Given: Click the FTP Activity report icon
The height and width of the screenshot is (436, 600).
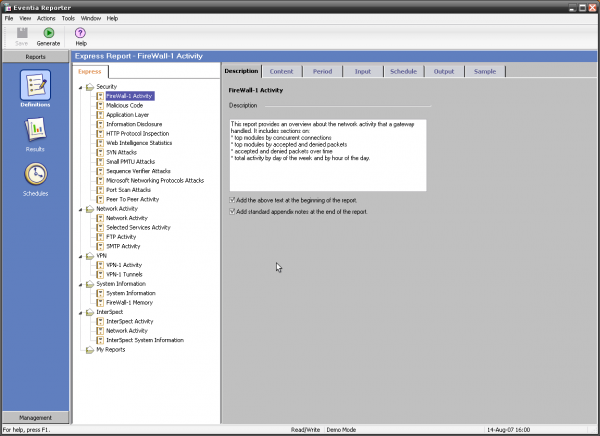Looking at the screenshot, I should [x=100, y=237].
